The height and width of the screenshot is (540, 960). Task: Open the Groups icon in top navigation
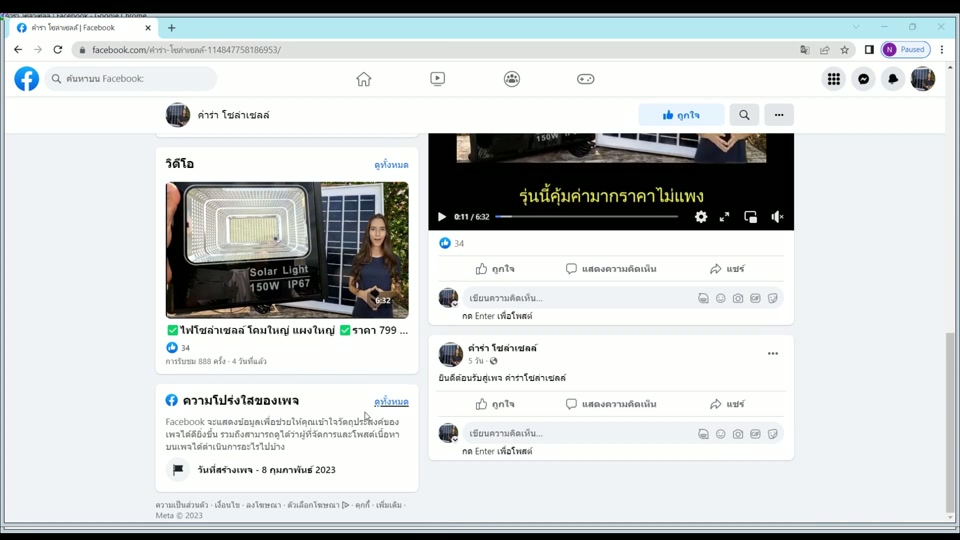tap(512, 79)
